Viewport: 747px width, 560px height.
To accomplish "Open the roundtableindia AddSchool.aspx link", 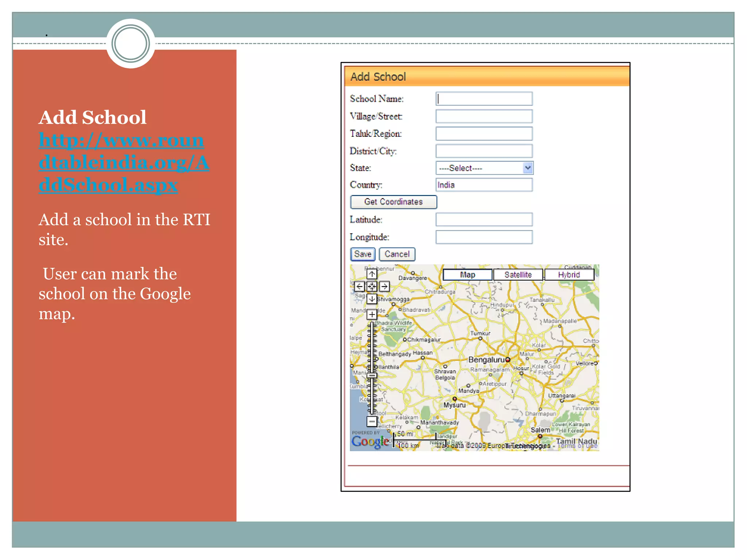I will (x=124, y=162).
